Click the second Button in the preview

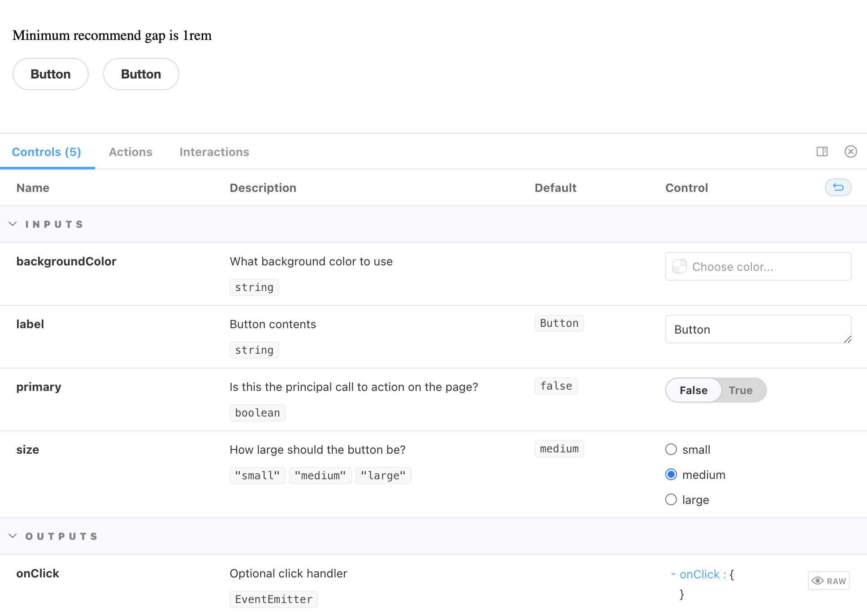[x=141, y=74]
